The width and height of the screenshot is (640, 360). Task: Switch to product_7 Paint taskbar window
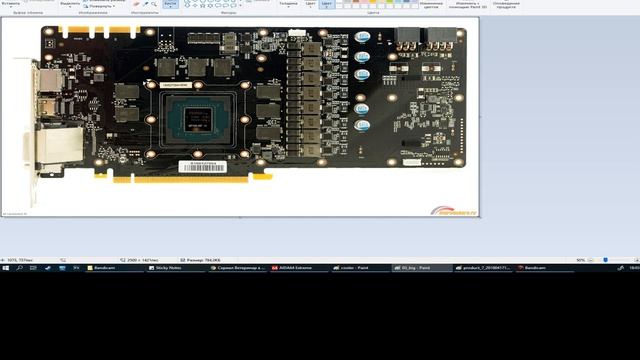[483, 268]
